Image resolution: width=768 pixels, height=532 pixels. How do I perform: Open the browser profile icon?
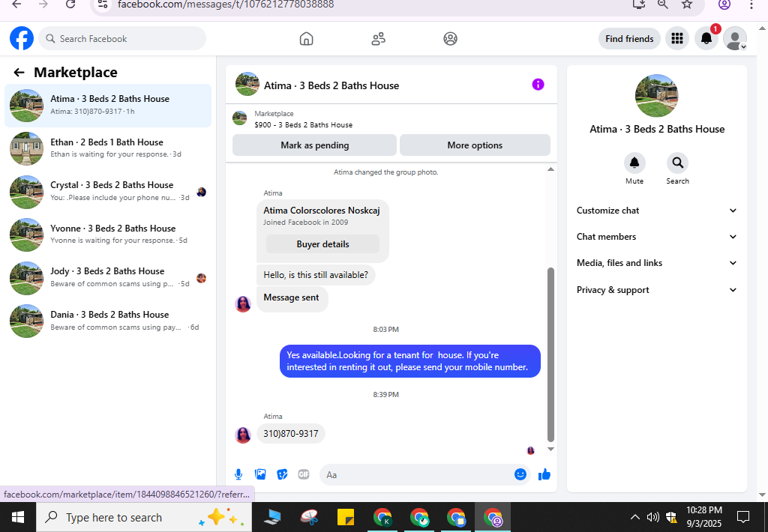724,4
